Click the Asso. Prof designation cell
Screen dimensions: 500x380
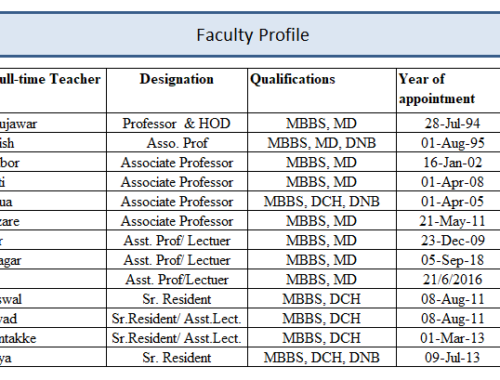click(177, 143)
